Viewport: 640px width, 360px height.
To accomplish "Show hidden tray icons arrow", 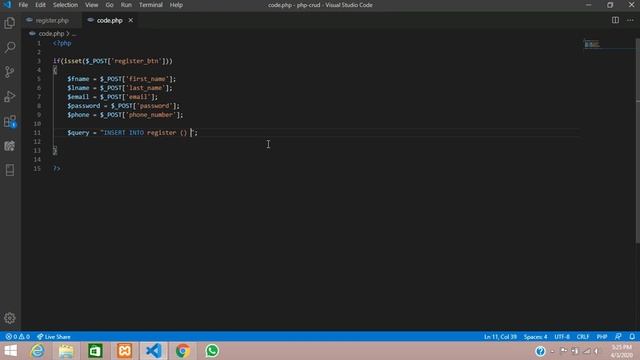I will click(x=552, y=351).
